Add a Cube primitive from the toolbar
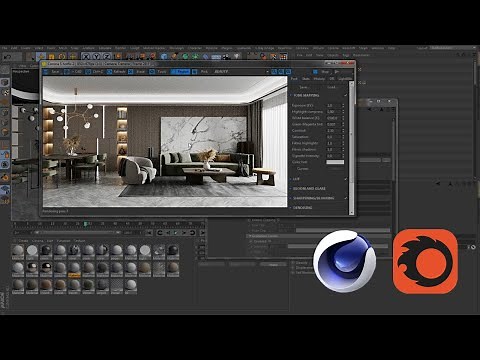 coord(164,56)
